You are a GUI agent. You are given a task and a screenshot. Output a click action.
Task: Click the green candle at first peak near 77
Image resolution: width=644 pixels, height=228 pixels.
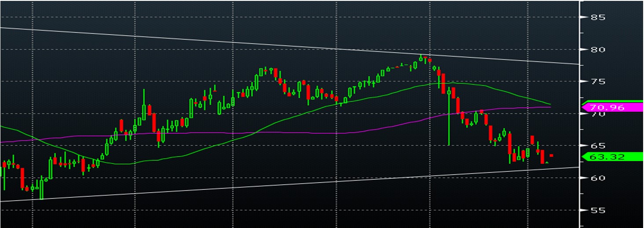(261, 71)
